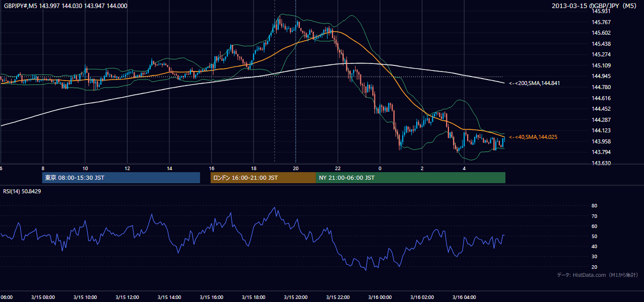Image resolution: width=644 pixels, height=302 pixels.
Task: Click price level 143.958 on axis
Action: 600,141
